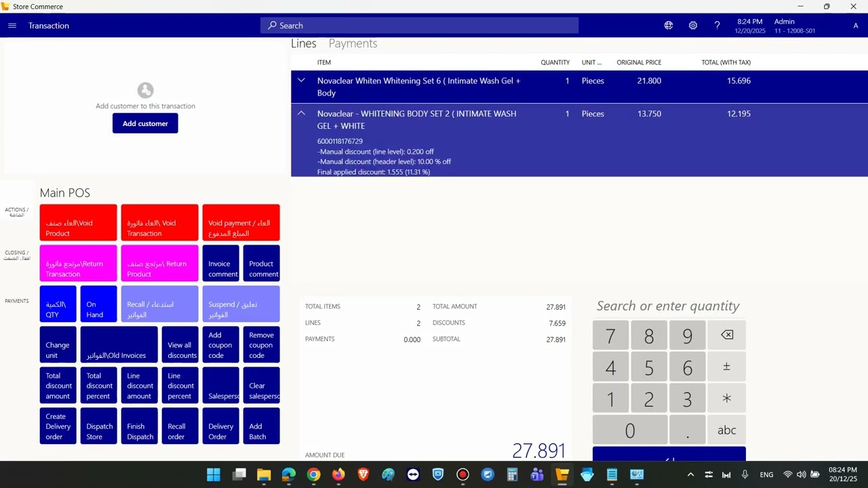This screenshot has width=868, height=488.
Task: Click the Add coupon code button
Action: pos(220,345)
